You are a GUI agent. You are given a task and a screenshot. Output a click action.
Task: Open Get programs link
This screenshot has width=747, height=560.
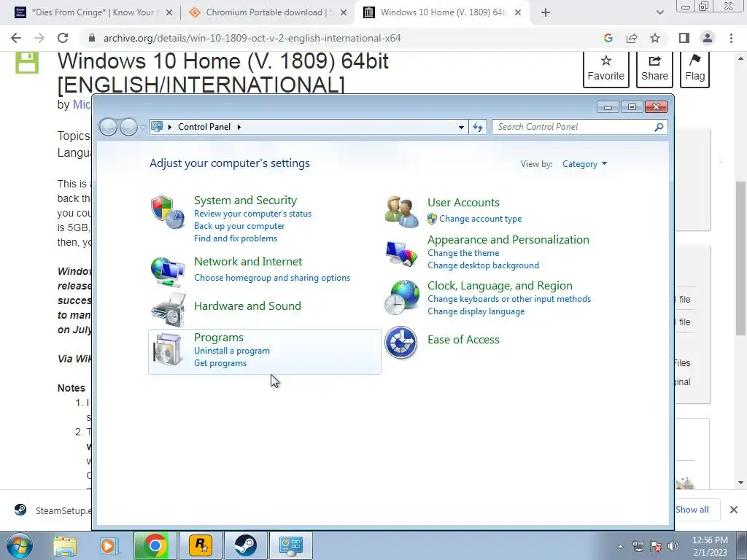pos(220,363)
